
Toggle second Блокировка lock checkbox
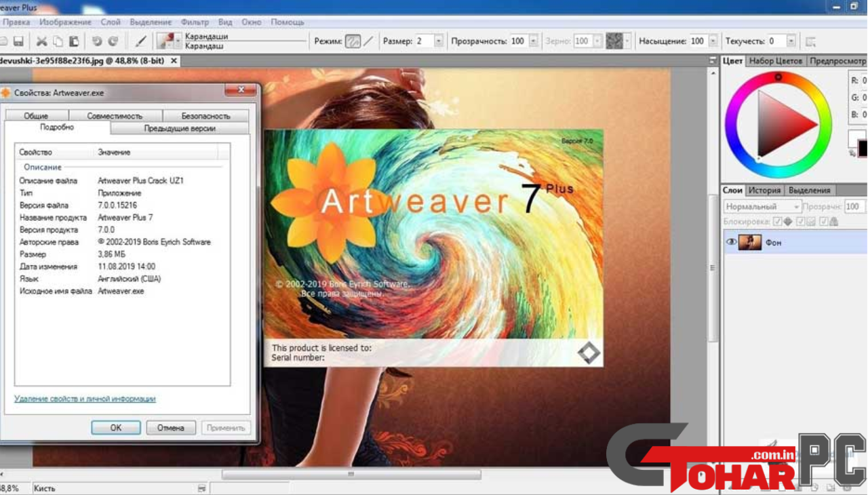point(802,222)
